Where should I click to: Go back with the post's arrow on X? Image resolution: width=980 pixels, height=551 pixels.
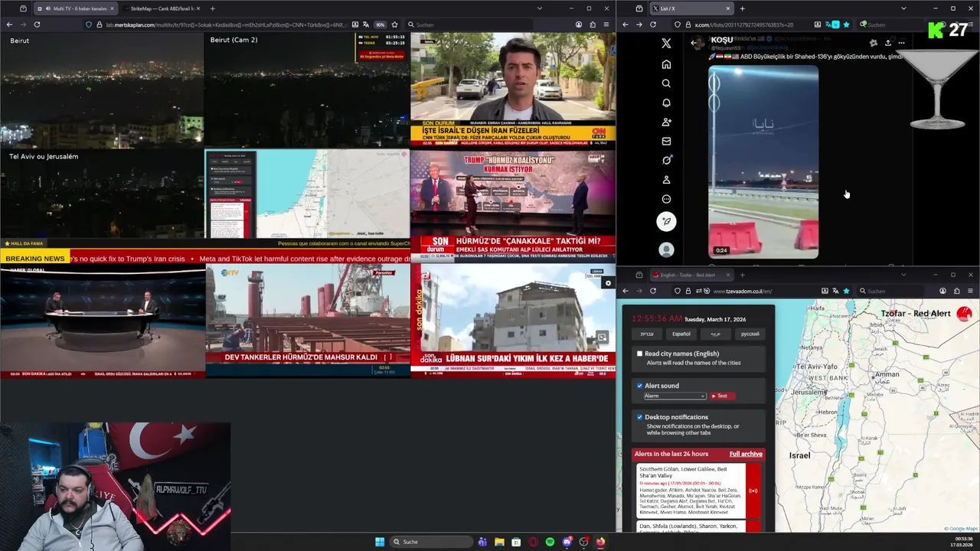[x=695, y=43]
